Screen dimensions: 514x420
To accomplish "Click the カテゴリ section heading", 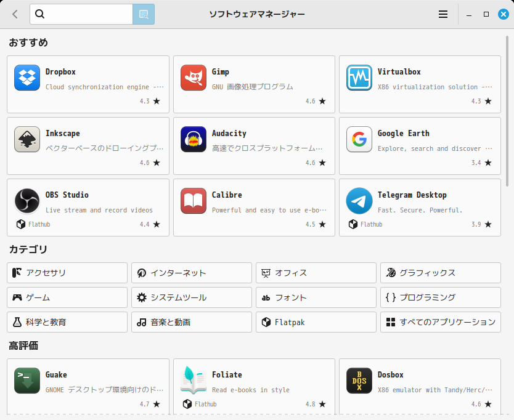I will [28, 249].
